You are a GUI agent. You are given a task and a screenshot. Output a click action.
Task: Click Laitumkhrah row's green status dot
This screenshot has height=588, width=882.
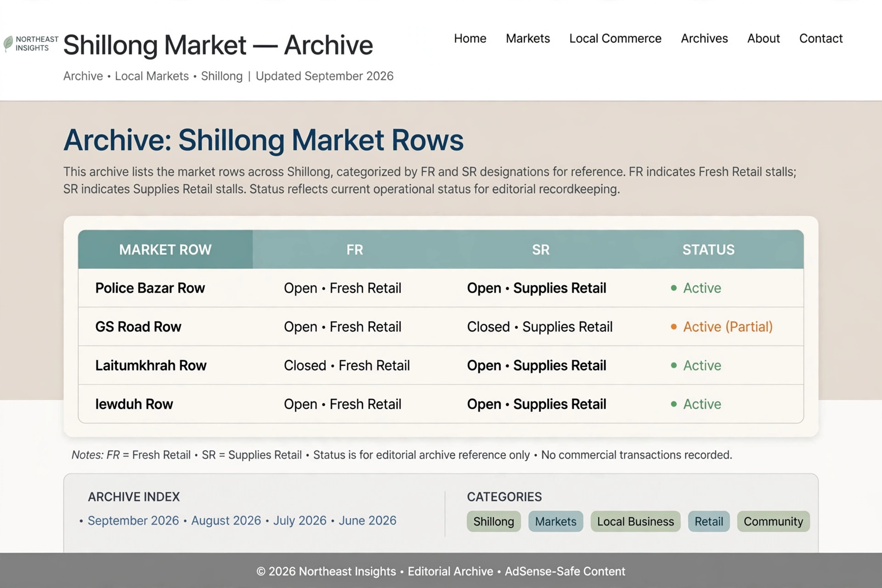tap(673, 365)
